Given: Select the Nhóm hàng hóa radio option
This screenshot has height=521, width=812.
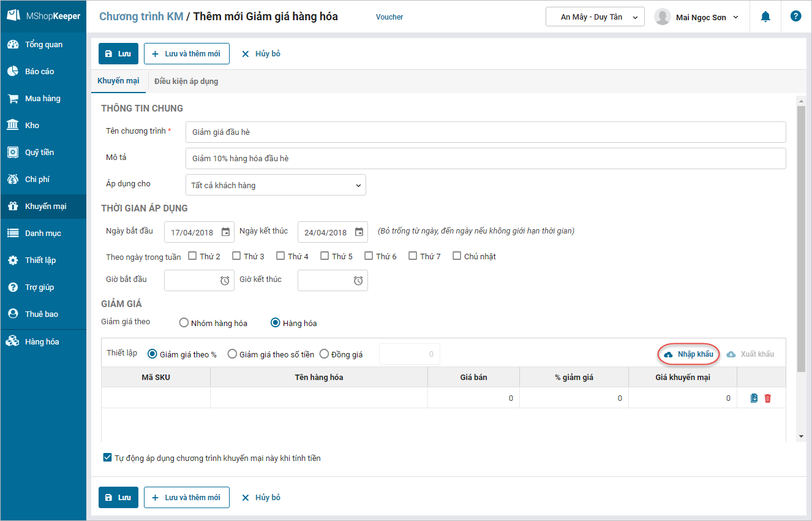Looking at the screenshot, I should (x=184, y=323).
